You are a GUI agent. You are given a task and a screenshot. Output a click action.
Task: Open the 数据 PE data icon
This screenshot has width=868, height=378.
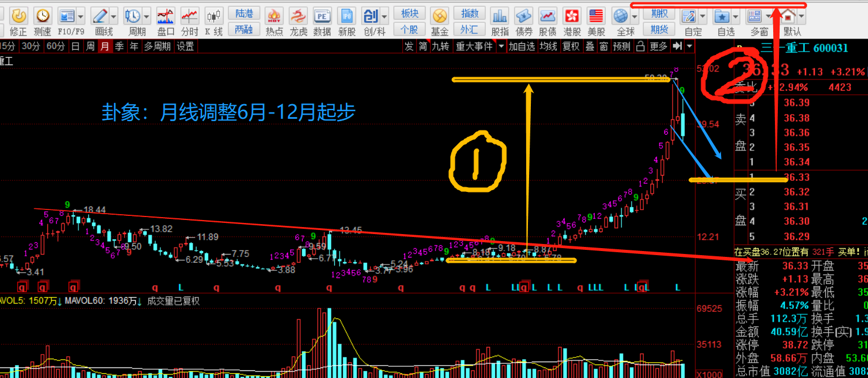pos(322,16)
